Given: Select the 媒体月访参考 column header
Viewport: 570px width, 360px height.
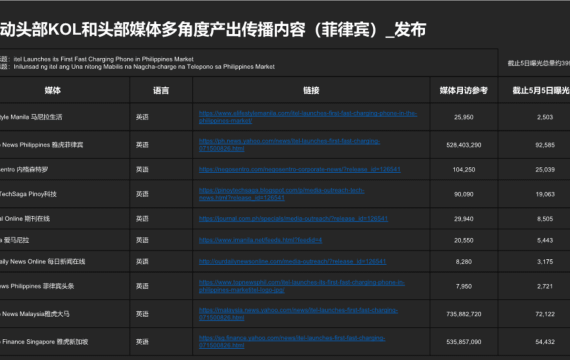Looking at the screenshot, I should 464,91.
